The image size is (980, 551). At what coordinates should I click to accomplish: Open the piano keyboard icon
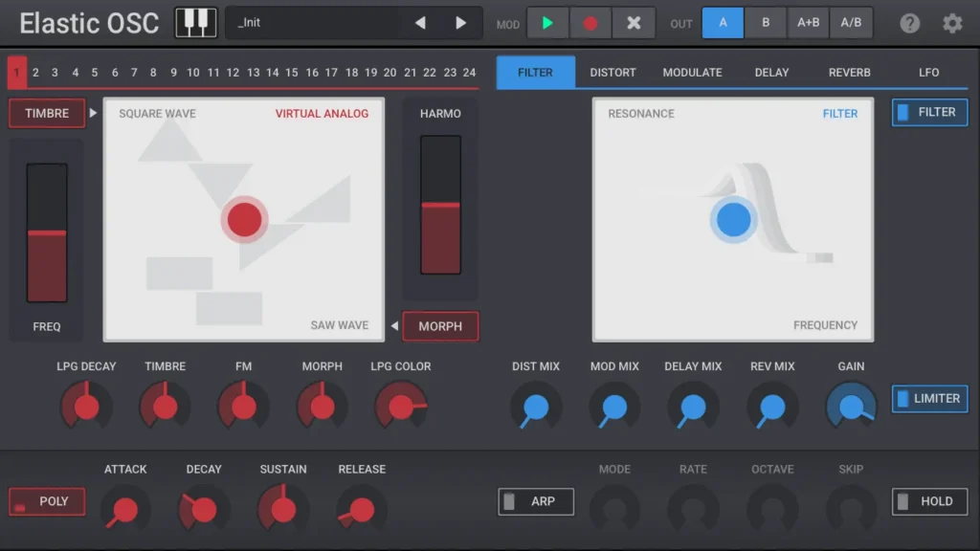tap(195, 23)
